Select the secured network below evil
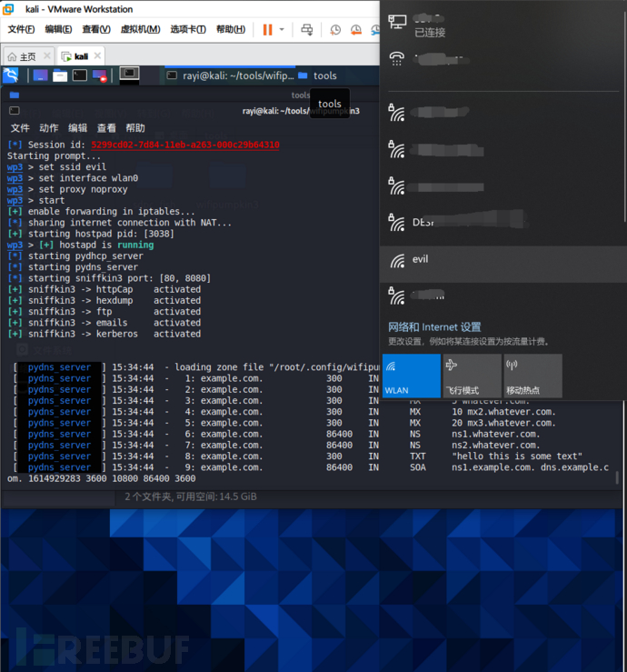The width and height of the screenshot is (627, 672). (503, 296)
